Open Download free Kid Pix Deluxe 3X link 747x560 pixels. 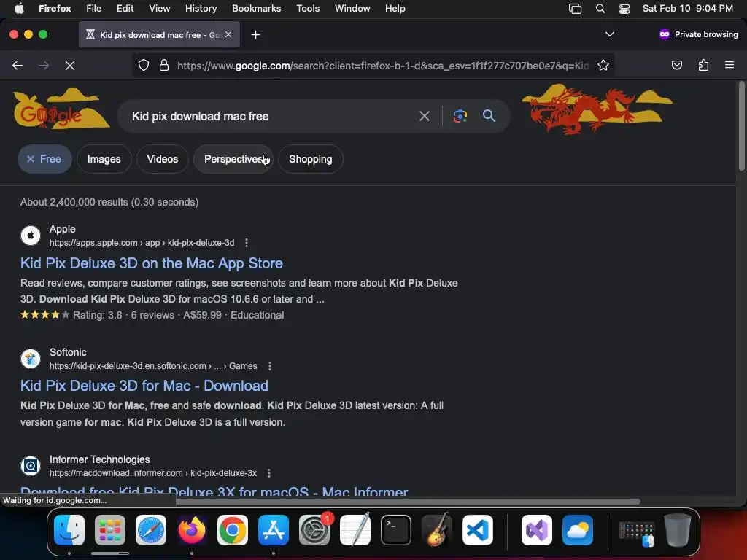pos(214,491)
